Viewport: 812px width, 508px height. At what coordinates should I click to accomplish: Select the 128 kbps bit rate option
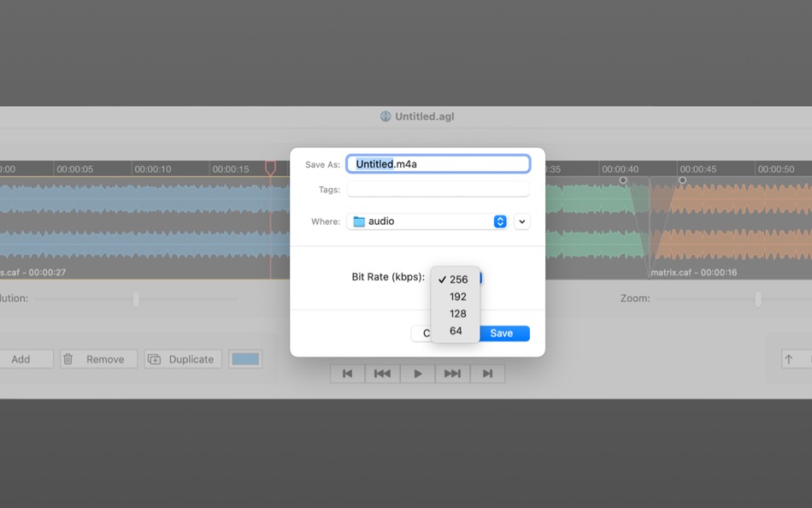[x=457, y=313]
